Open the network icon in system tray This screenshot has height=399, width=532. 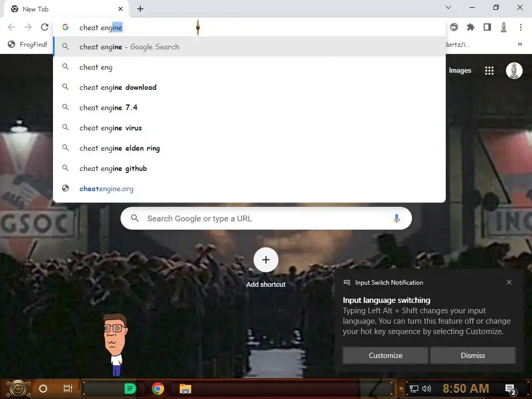(x=414, y=389)
